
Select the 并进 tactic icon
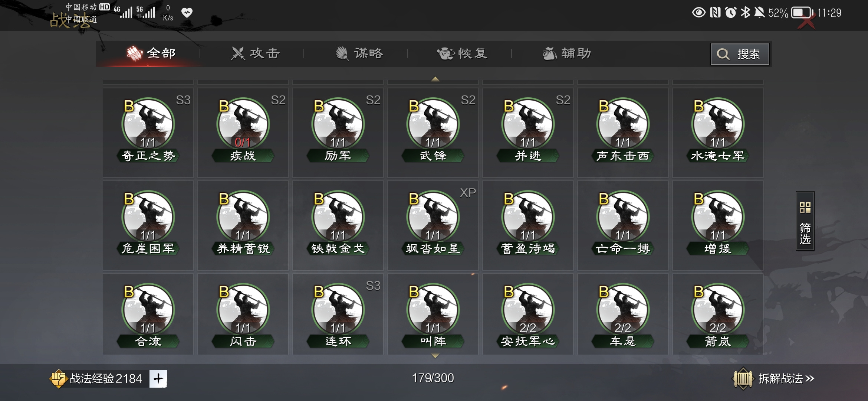[528, 124]
